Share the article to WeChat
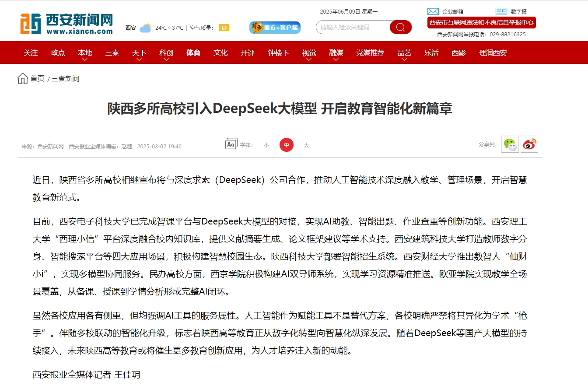Screen dimensions: 588x389 [x=510, y=144]
